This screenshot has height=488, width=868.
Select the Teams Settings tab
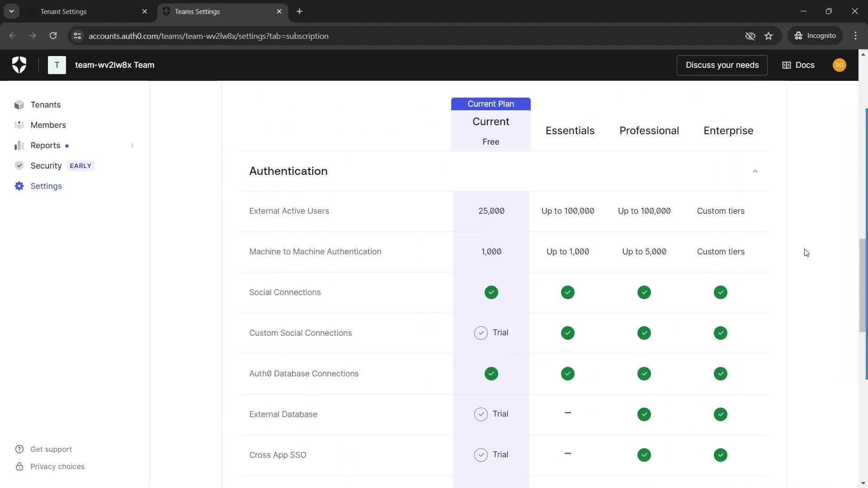tap(223, 11)
